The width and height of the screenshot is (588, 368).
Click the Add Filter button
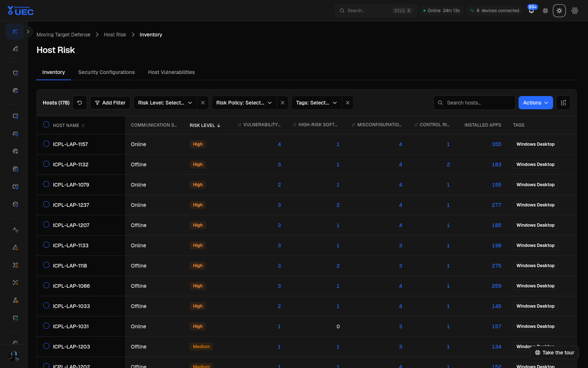point(110,103)
